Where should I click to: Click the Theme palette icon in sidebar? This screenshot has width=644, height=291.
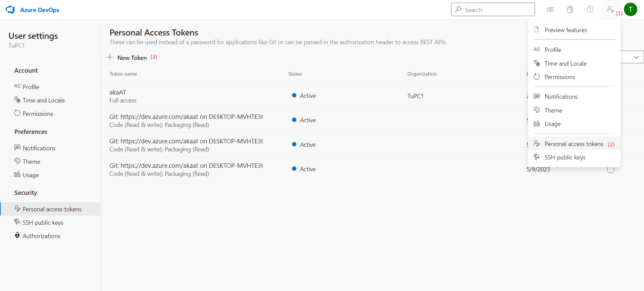tap(17, 161)
